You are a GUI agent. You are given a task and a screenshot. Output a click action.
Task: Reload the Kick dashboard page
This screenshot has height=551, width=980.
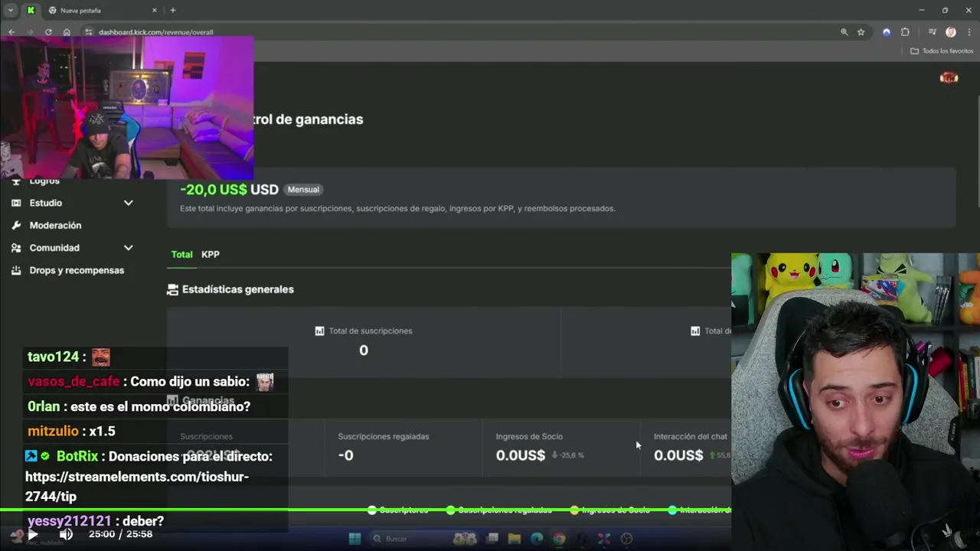pos(48,32)
